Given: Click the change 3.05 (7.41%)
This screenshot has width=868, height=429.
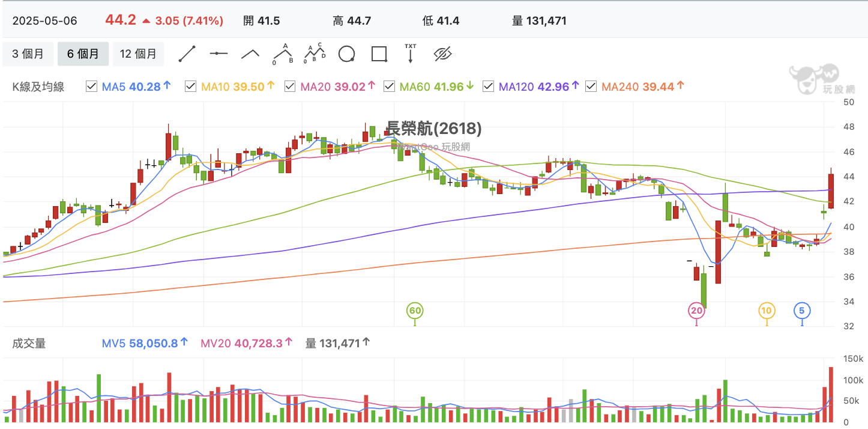Looking at the screenshot, I should pyautogui.click(x=189, y=20).
